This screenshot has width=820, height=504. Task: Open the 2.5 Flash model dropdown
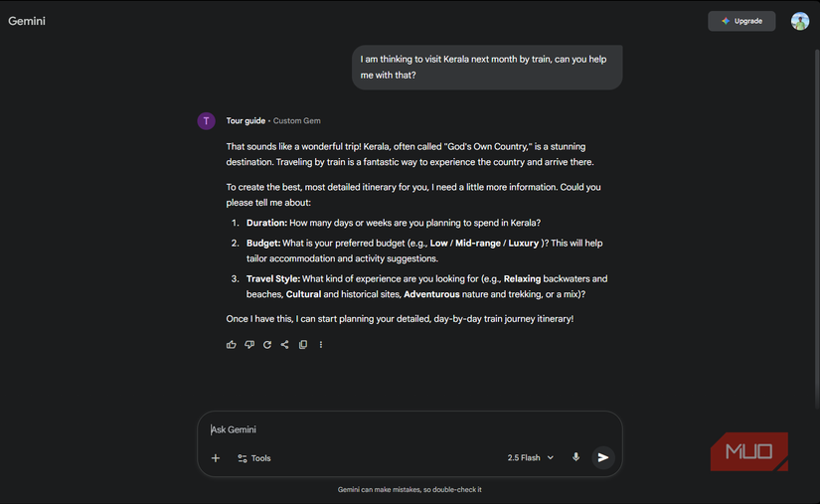pyautogui.click(x=531, y=458)
